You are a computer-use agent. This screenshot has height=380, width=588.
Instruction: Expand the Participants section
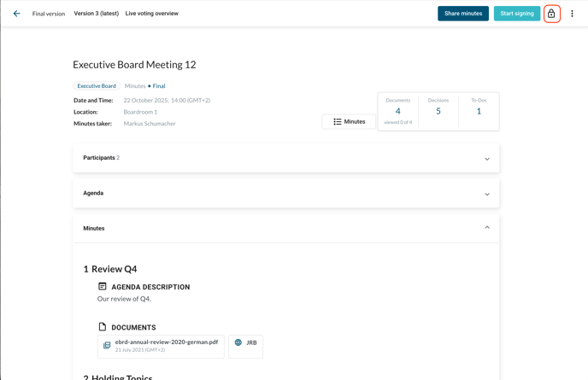click(x=487, y=159)
